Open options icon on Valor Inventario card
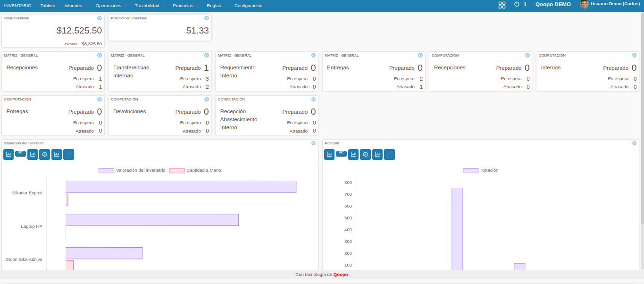The width and height of the screenshot is (644, 284). [x=100, y=18]
